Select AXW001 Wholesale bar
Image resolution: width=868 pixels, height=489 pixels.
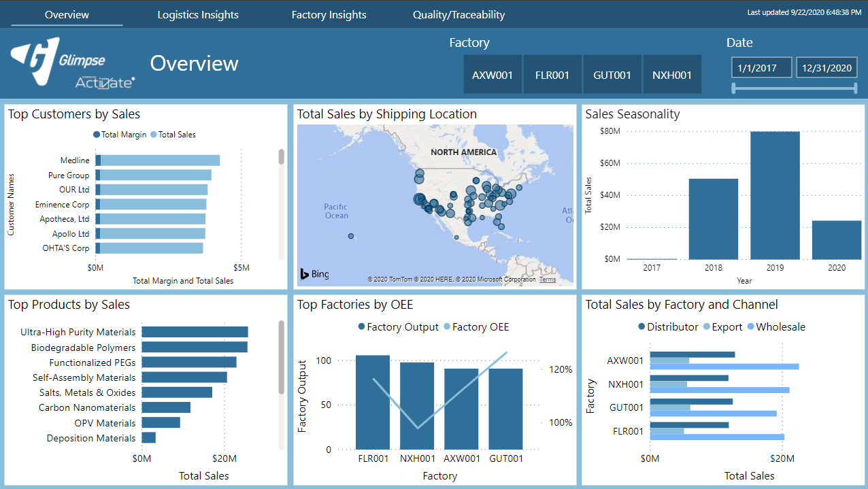point(724,367)
